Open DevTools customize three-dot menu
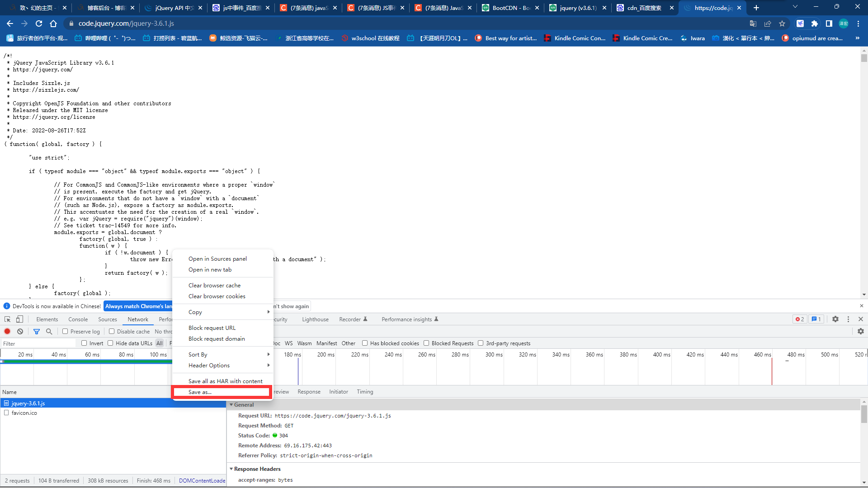The image size is (868, 488). [x=848, y=319]
